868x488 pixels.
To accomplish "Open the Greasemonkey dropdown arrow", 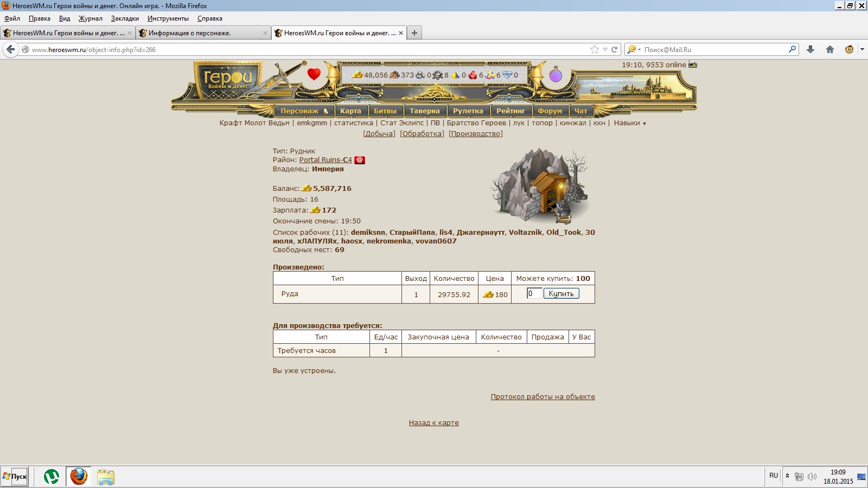I will tap(862, 49).
